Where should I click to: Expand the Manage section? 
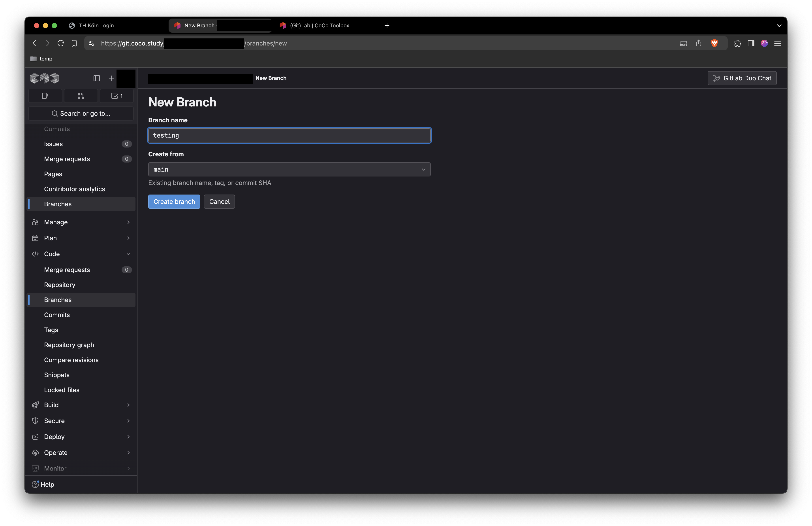click(x=81, y=222)
